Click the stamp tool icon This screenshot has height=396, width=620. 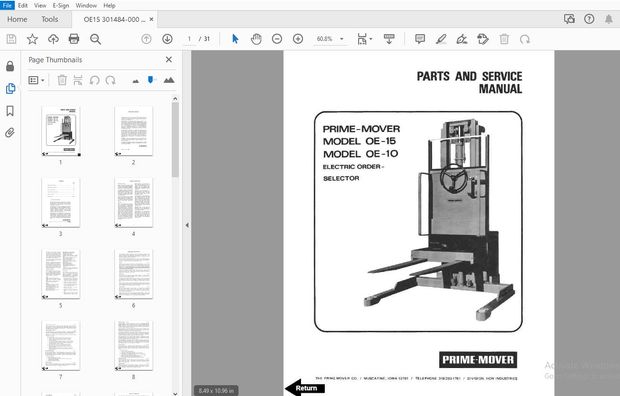point(483,39)
